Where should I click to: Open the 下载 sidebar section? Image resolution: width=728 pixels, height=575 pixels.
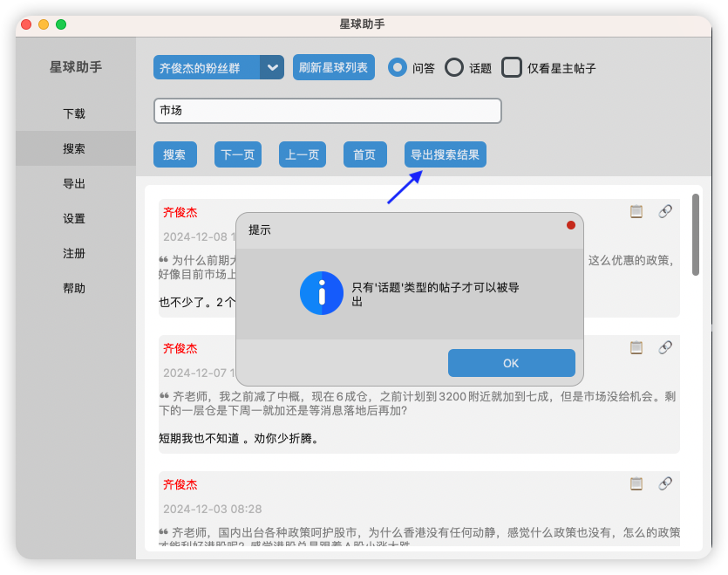(x=74, y=113)
